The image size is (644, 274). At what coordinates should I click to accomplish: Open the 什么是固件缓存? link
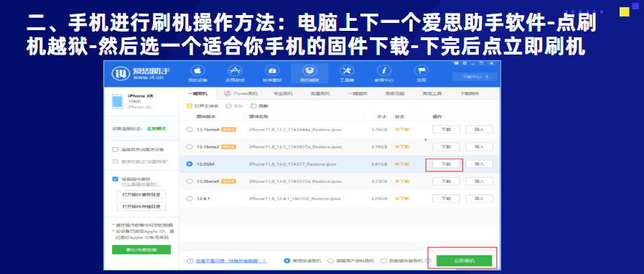pos(140,184)
